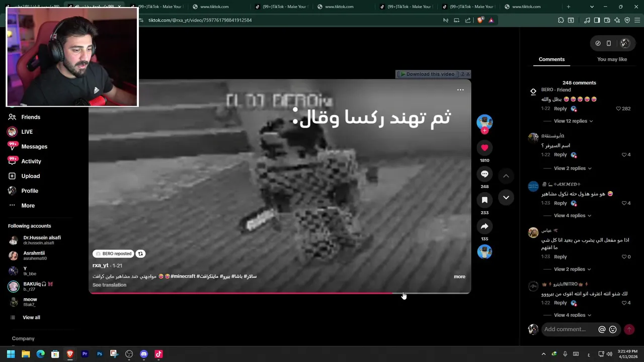Viewport: 644px width, 362px height.
Task: Open the video's three-dot options menu
Action: point(460,90)
